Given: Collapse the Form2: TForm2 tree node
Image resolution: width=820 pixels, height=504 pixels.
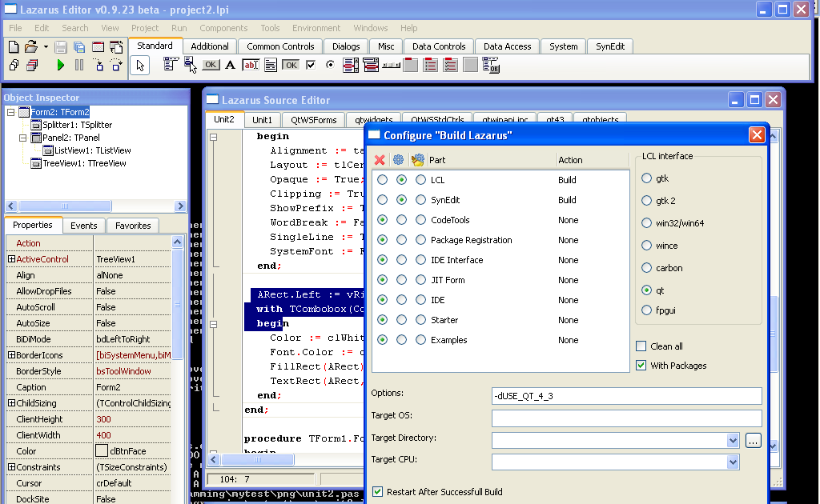Looking at the screenshot, I should (x=10, y=112).
